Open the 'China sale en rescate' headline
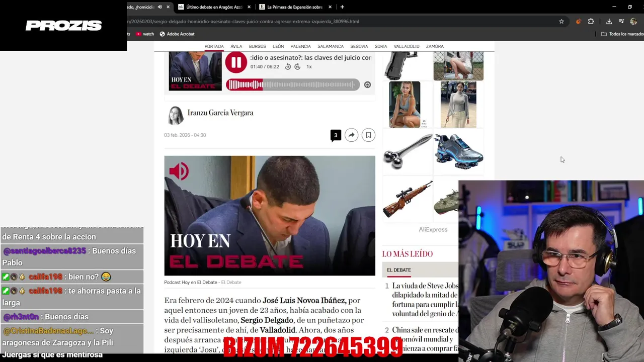 425,339
